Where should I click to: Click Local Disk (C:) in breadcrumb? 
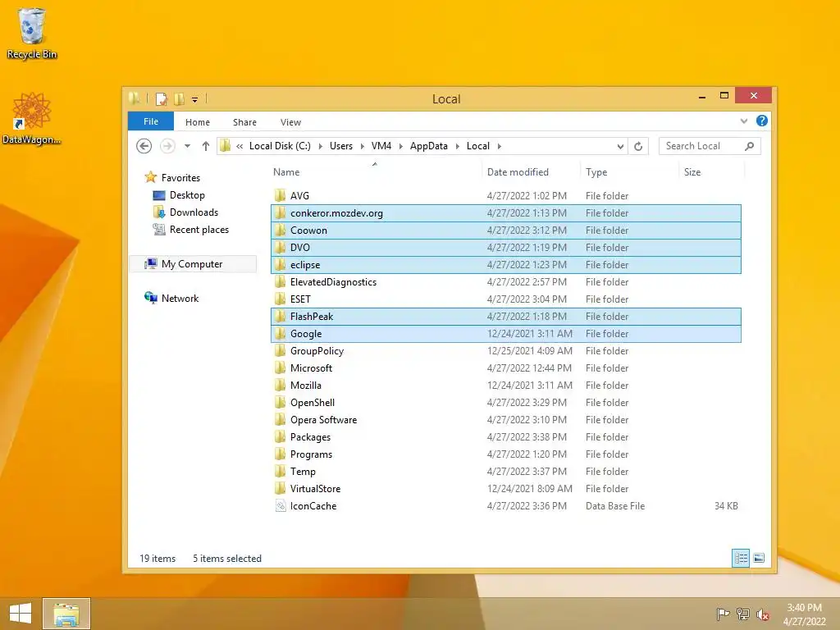click(x=280, y=146)
